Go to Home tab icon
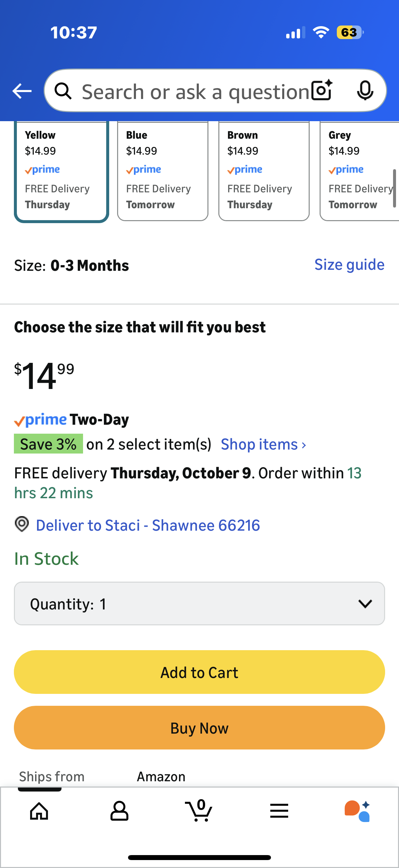399x868 pixels. pos(39,811)
